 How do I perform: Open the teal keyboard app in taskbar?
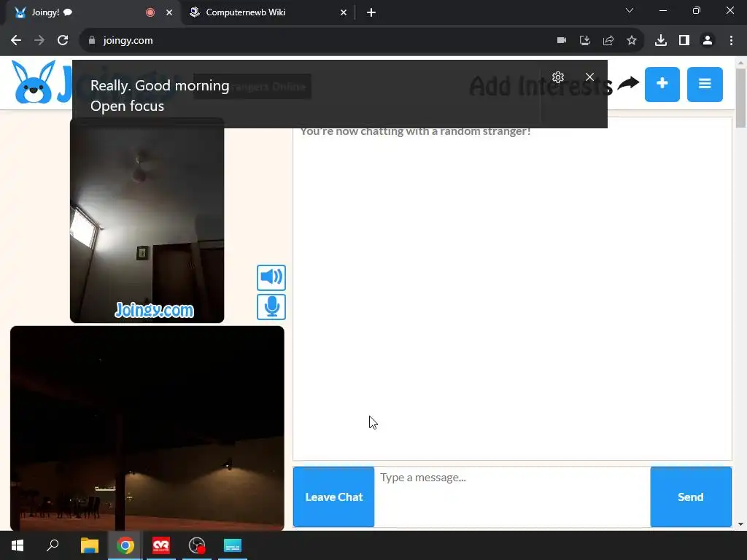click(233, 545)
